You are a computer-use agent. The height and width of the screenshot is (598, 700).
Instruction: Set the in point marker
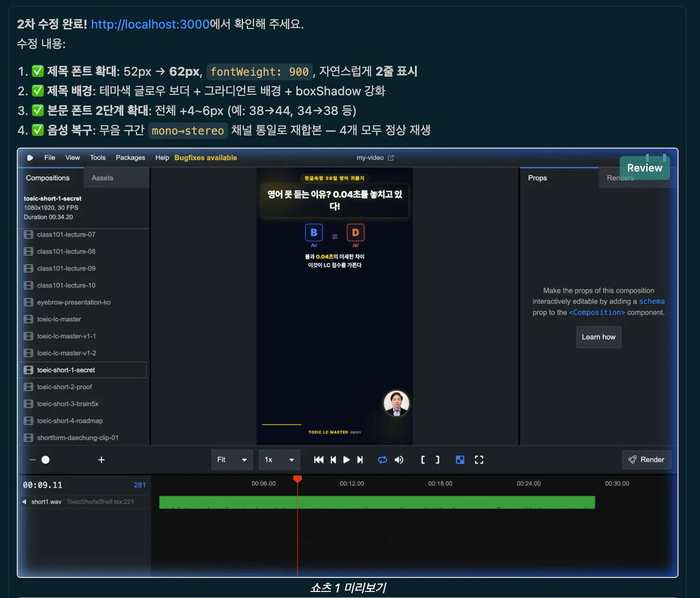point(423,460)
